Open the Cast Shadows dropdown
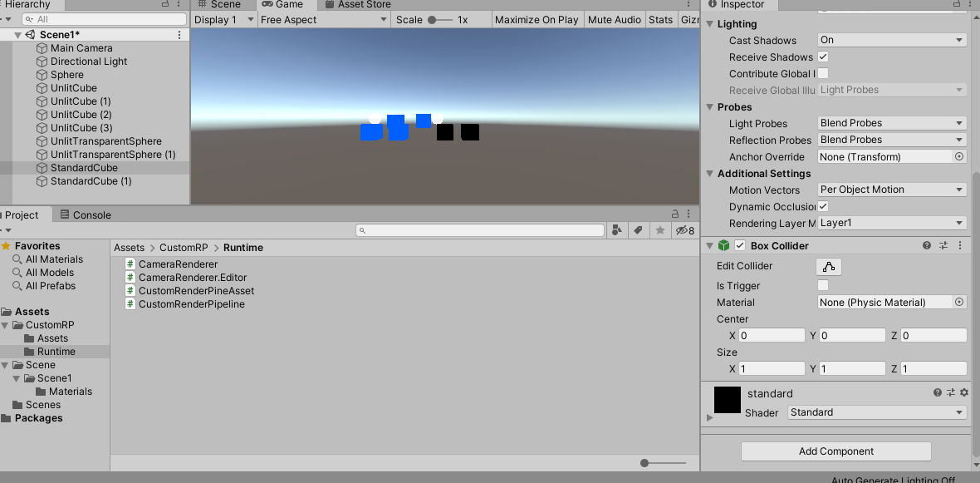 pyautogui.click(x=892, y=40)
